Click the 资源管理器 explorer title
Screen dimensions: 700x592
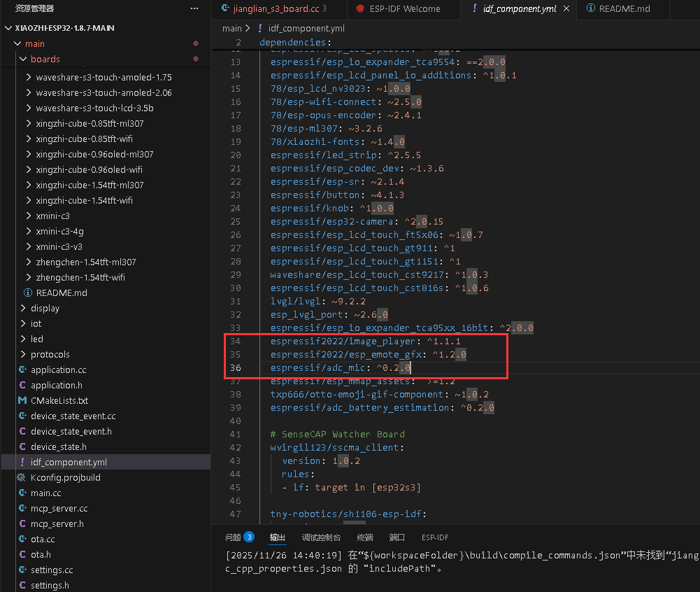click(x=34, y=8)
